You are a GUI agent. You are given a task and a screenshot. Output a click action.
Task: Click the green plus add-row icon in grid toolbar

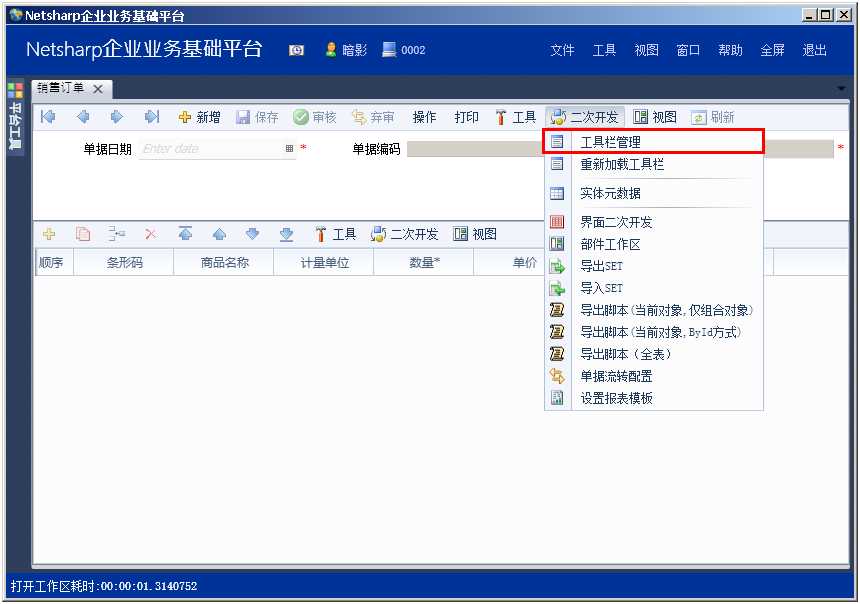coord(49,233)
